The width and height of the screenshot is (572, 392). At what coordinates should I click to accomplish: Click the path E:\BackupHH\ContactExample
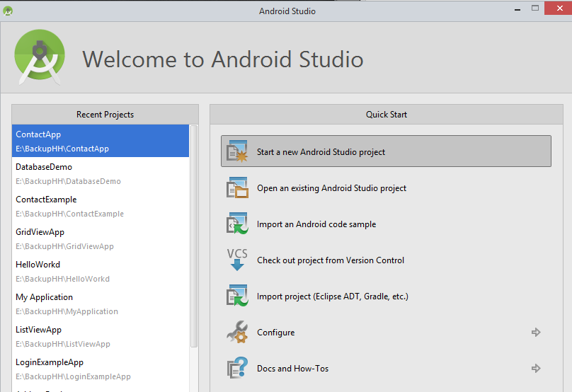pyautogui.click(x=69, y=214)
